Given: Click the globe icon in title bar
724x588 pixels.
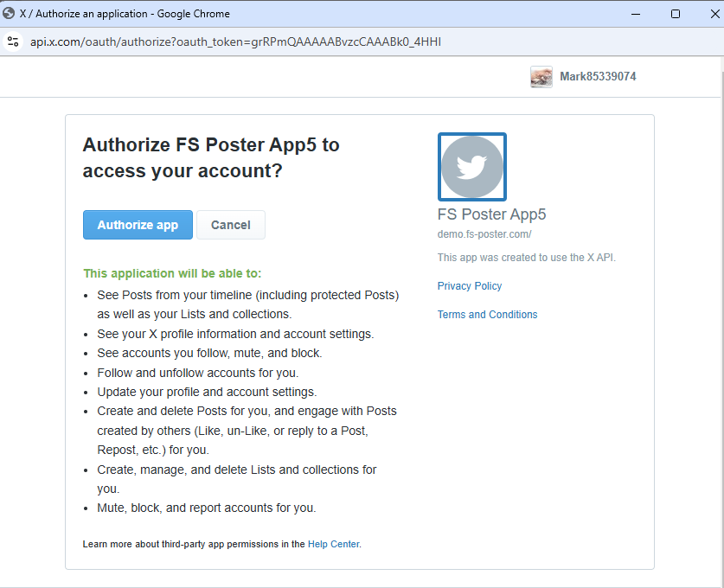Looking at the screenshot, I should [x=9, y=13].
